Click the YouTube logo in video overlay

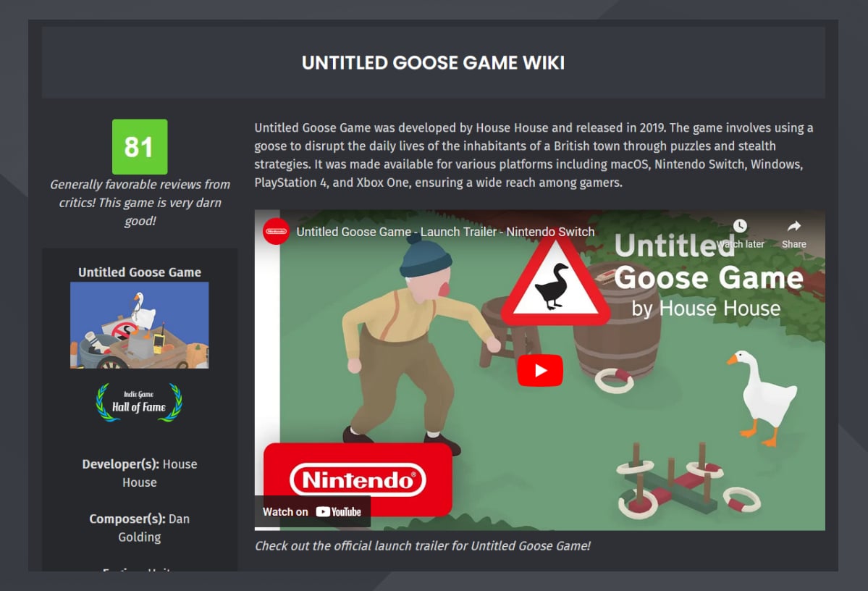(338, 512)
